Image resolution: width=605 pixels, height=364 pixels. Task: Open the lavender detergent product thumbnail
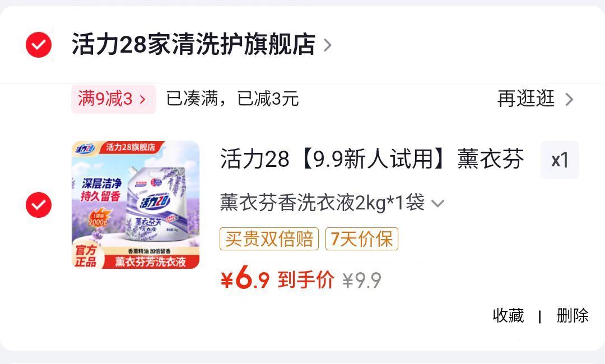136,205
